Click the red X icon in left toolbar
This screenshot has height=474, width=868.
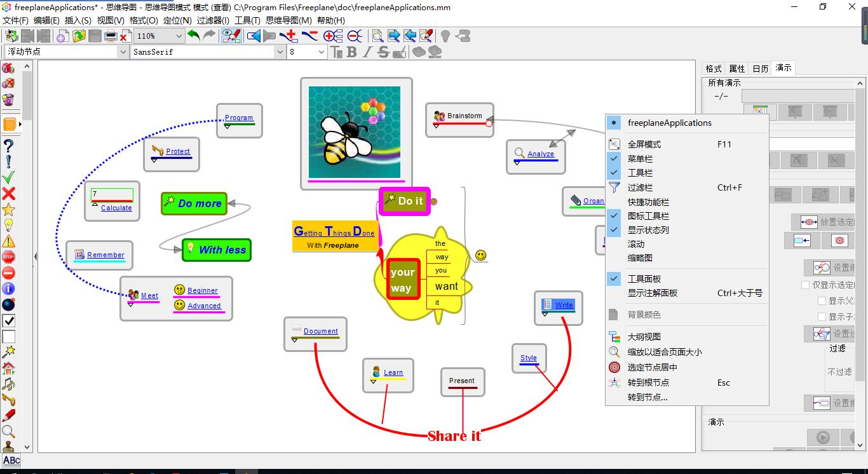(8, 194)
